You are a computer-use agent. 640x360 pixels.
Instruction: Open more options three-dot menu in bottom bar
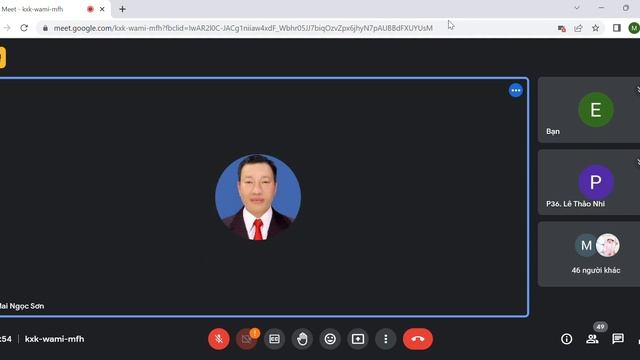click(386, 339)
